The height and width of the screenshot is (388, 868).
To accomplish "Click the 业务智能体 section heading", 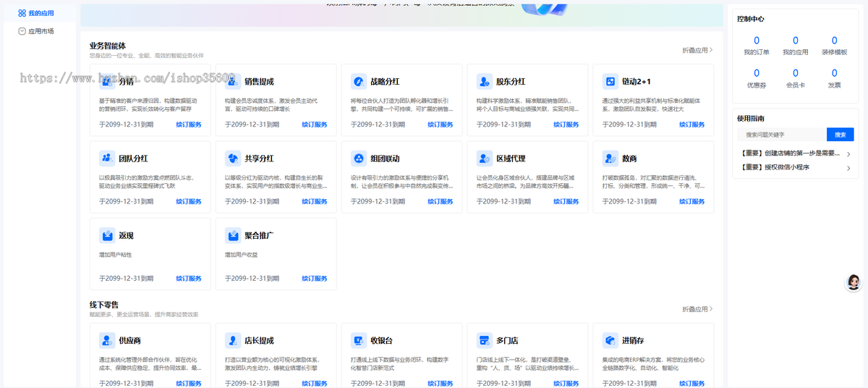I will (108, 46).
